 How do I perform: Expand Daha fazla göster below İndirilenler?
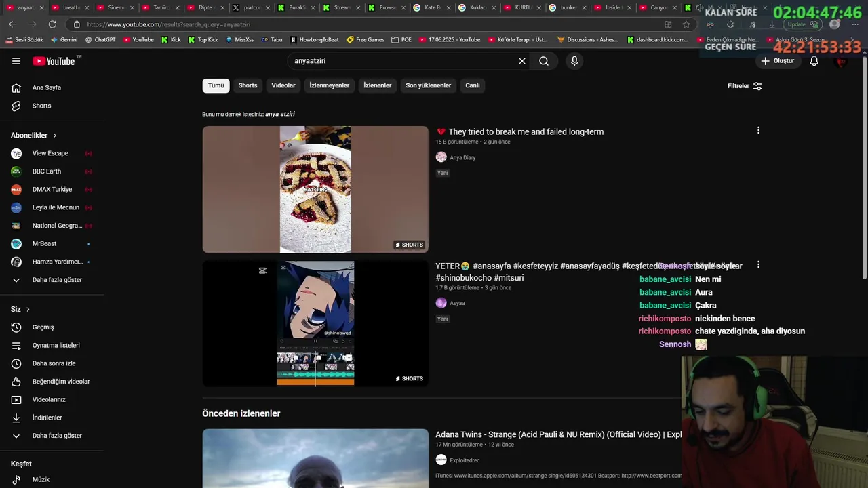(52, 436)
